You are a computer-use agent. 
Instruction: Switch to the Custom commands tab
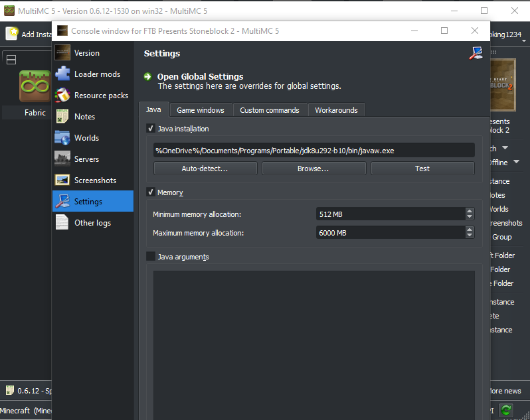(x=270, y=110)
